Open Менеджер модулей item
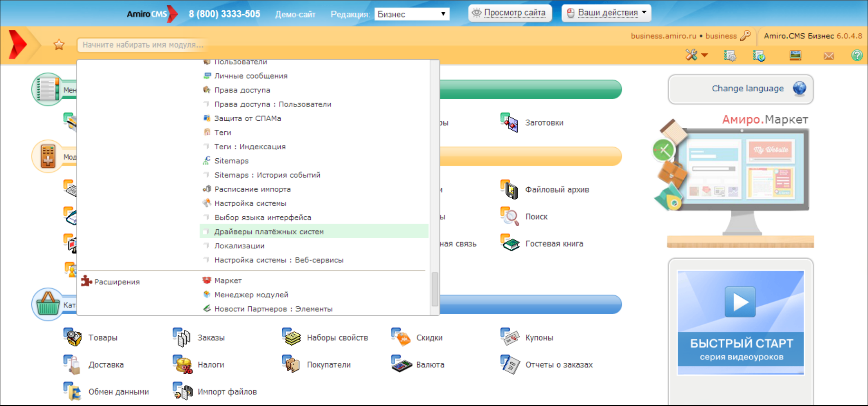This screenshot has width=868, height=406. [x=251, y=295]
